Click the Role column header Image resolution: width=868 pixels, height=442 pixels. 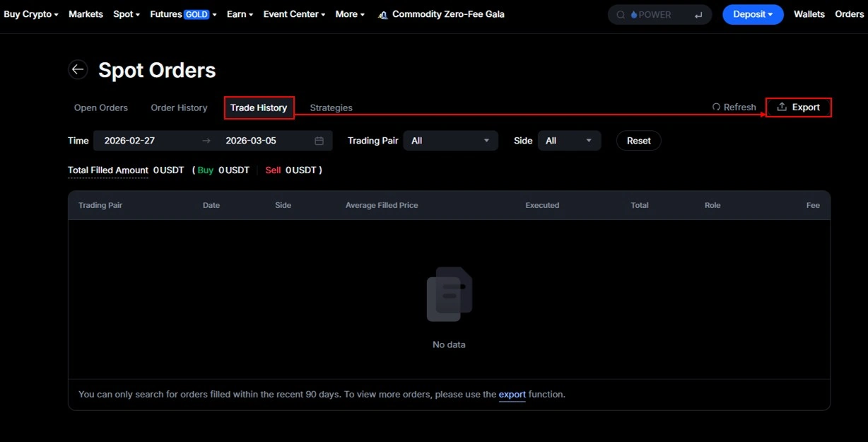pos(712,205)
